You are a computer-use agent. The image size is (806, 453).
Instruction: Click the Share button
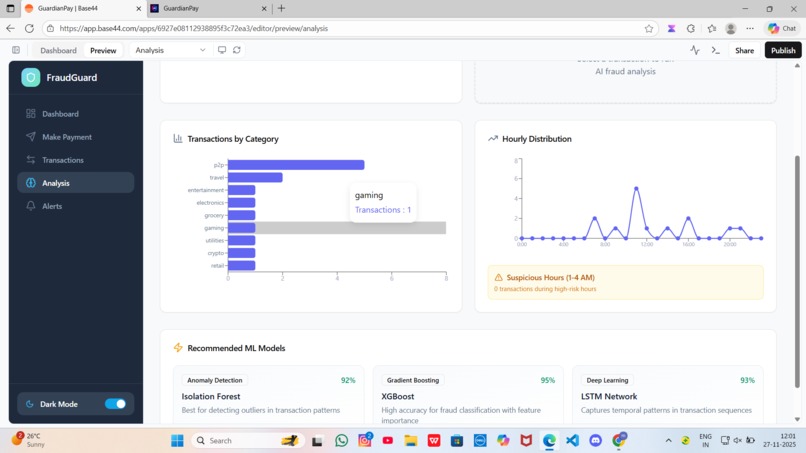[744, 50]
